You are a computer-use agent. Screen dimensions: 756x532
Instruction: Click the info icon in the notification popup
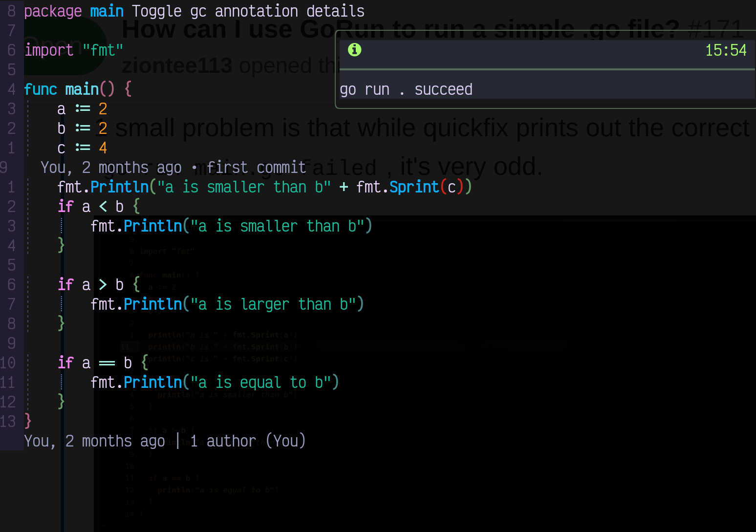354,49
